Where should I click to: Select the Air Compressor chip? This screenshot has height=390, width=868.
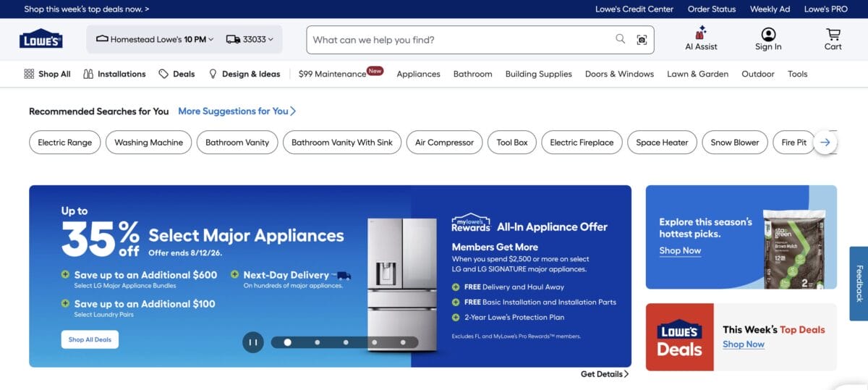tap(445, 143)
